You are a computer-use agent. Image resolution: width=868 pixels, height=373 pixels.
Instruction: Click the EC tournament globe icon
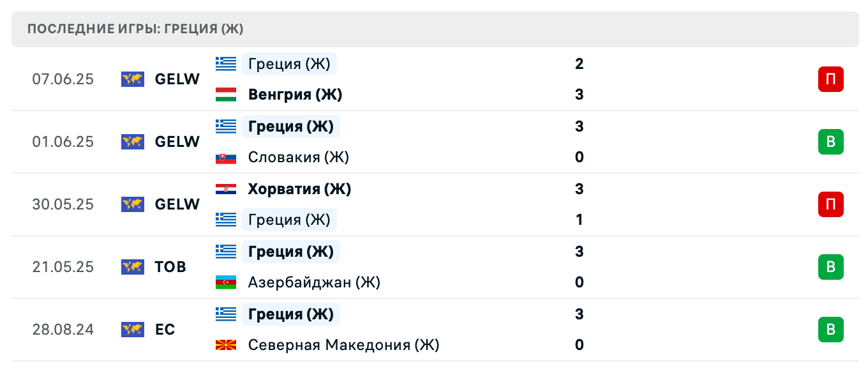132,330
